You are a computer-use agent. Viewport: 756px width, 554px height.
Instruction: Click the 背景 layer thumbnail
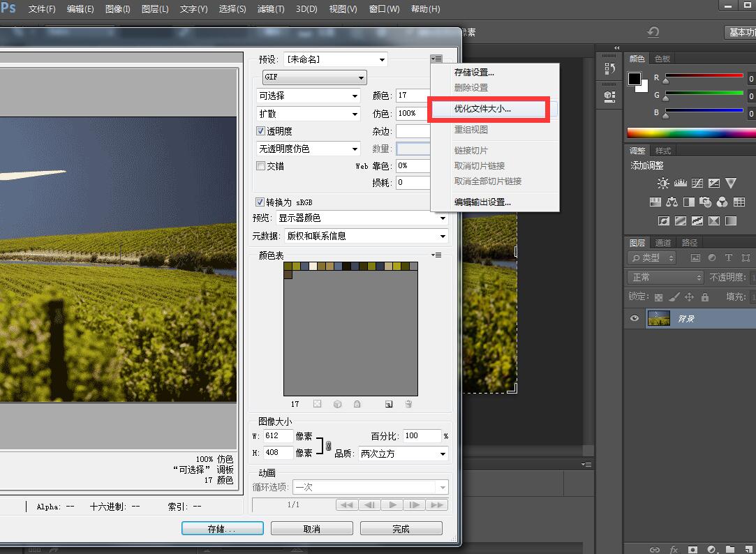click(659, 318)
